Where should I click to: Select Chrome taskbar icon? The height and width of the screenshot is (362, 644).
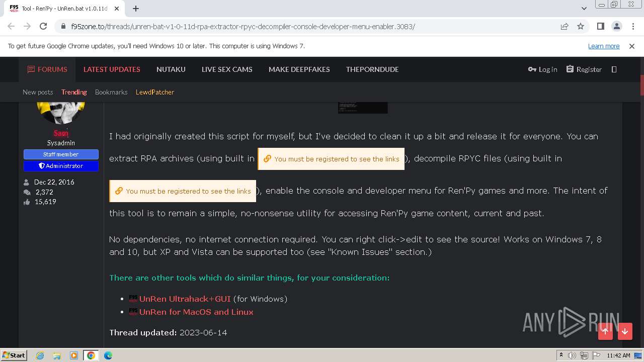[91, 355]
